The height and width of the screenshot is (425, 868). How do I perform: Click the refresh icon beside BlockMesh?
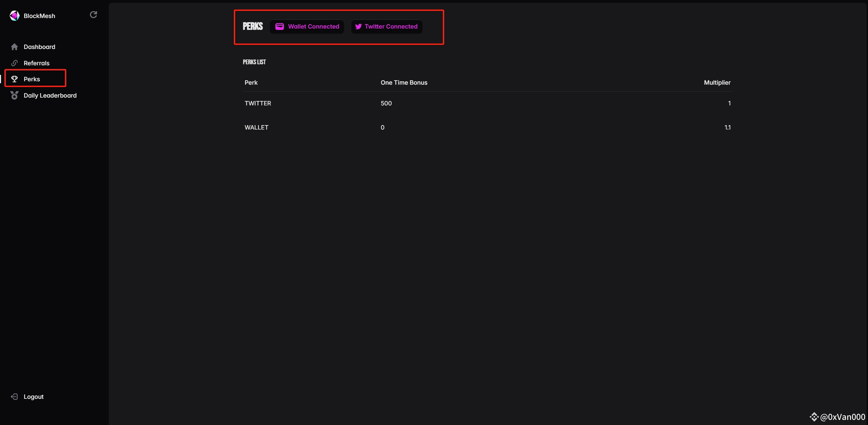coord(93,15)
